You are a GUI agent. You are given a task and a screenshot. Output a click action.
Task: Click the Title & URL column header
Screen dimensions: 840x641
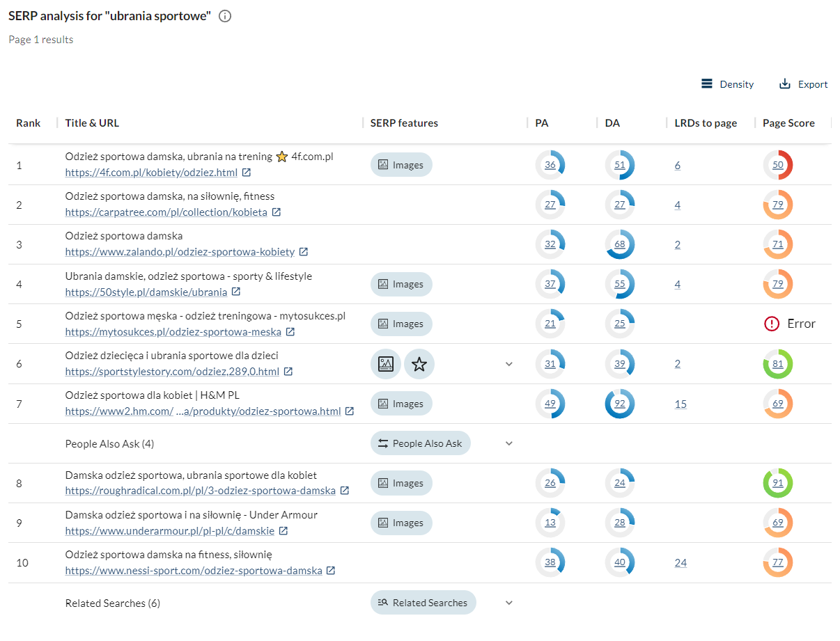click(92, 123)
